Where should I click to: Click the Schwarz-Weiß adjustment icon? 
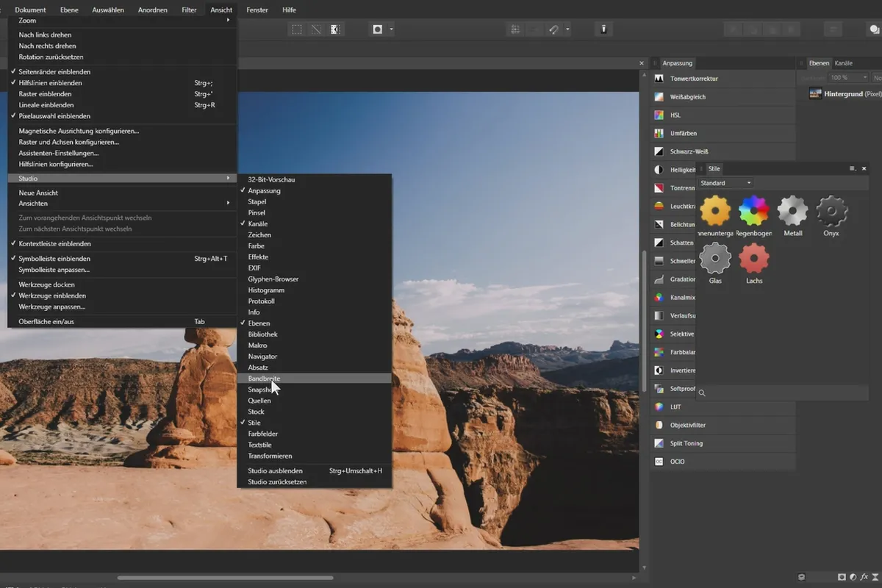tap(659, 151)
